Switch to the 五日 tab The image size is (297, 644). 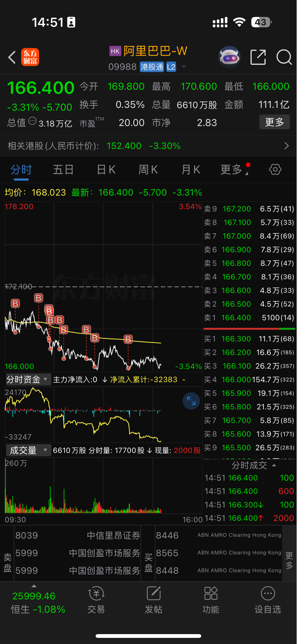(63, 169)
